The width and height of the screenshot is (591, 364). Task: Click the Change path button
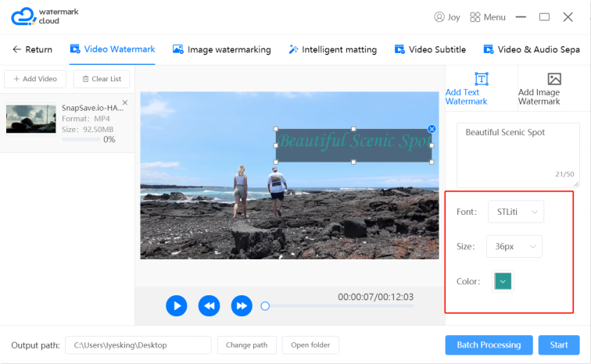247,345
